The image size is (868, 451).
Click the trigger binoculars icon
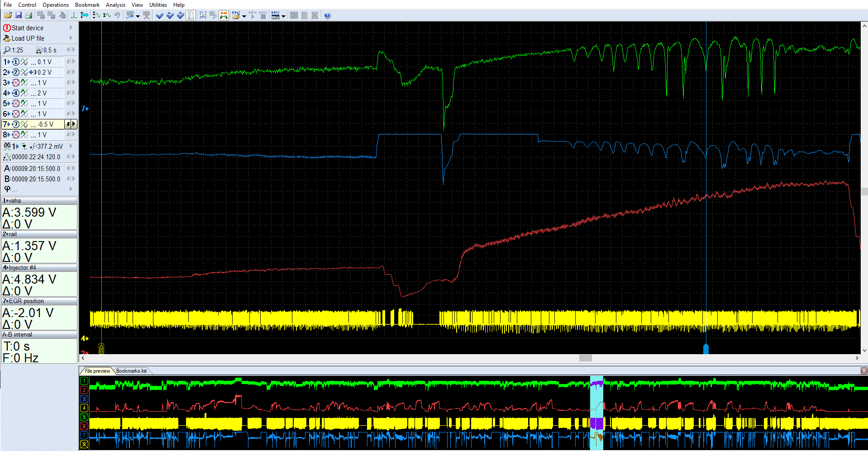7,147
